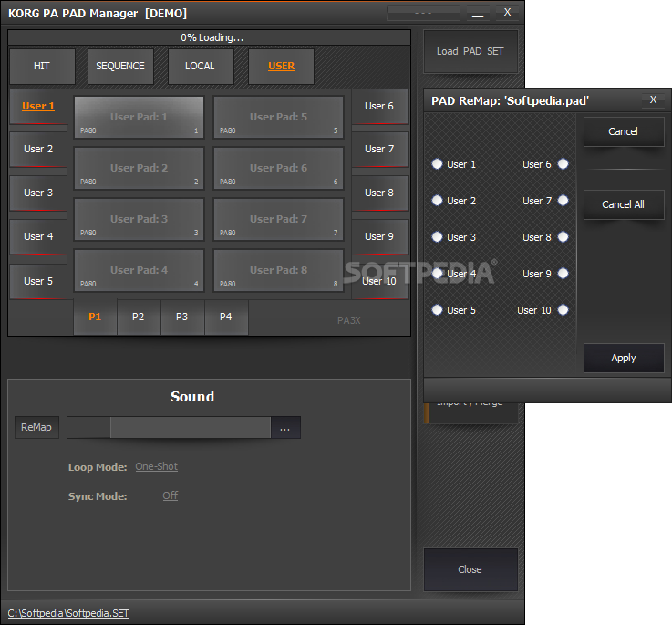672x625 pixels.
Task: Open the HIT pad category tab
Action: coord(42,66)
